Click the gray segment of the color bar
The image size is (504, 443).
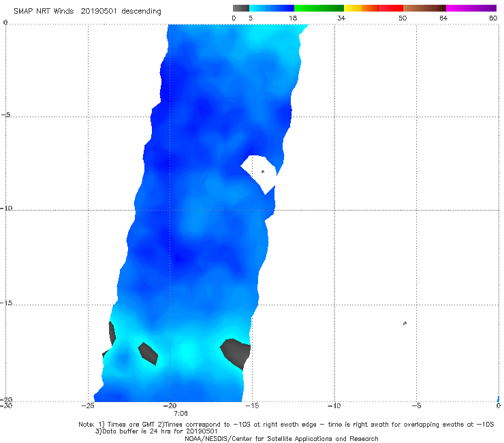tap(241, 8)
